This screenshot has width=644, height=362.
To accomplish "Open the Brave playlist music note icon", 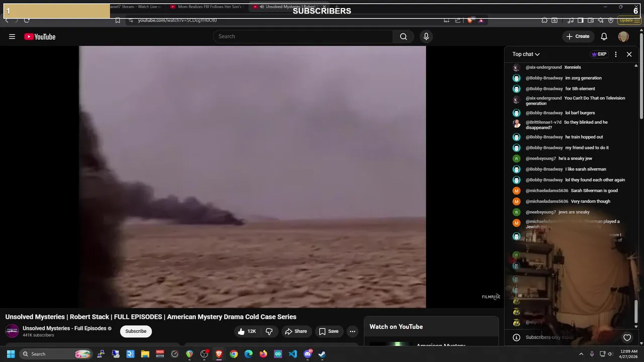I will pos(571,21).
